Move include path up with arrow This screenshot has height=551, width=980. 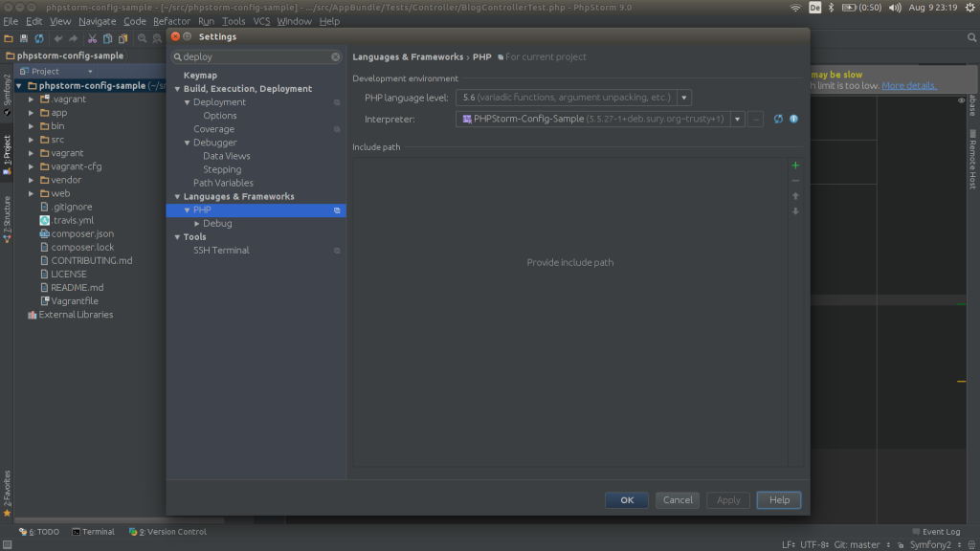(795, 196)
